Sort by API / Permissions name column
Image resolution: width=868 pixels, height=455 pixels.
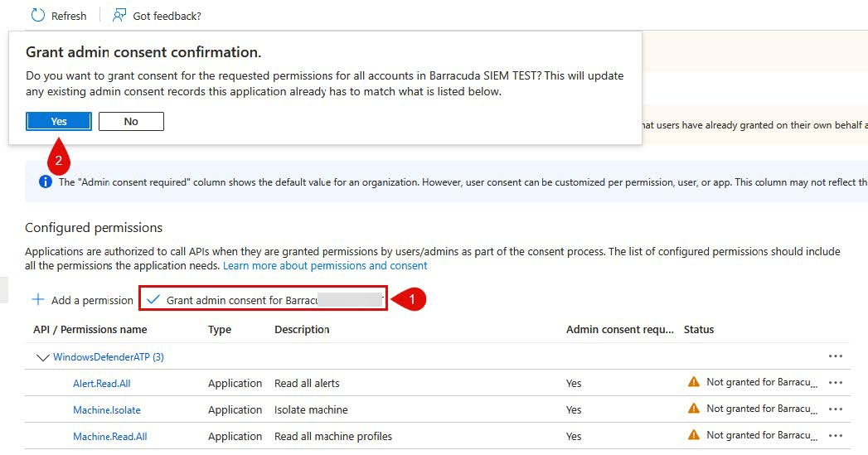coord(90,329)
